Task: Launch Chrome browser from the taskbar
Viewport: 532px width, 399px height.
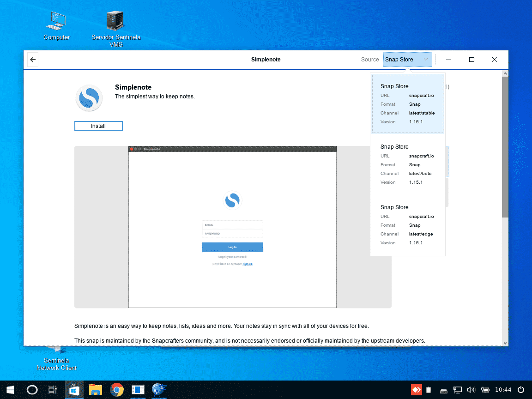Action: pyautogui.click(x=116, y=390)
